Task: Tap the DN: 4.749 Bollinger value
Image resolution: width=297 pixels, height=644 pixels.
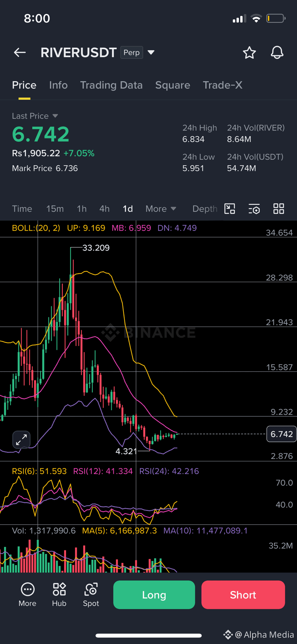Action: pyautogui.click(x=177, y=228)
